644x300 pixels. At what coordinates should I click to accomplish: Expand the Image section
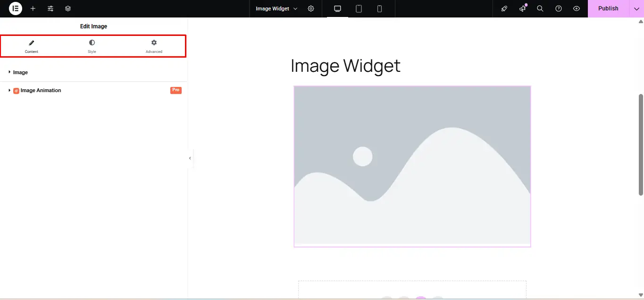[x=93, y=72]
